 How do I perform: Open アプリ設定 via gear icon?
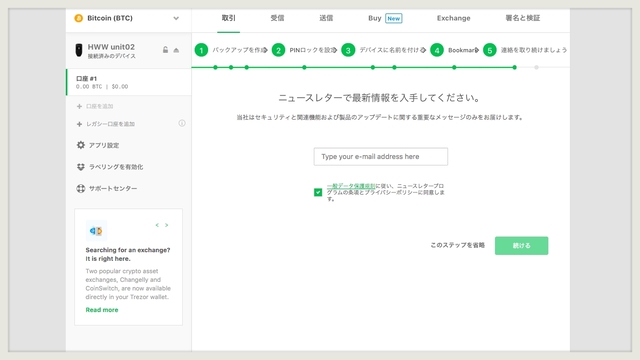coord(81,145)
